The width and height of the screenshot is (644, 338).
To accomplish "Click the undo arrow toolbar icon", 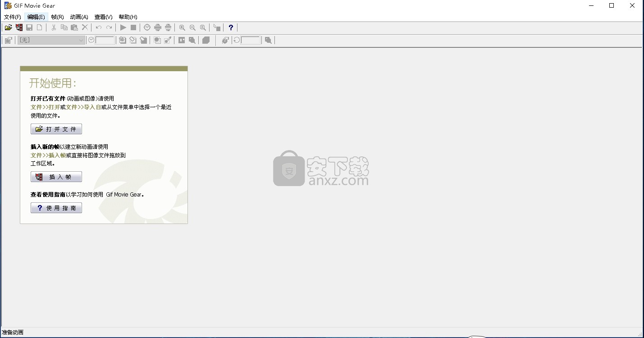I will (99, 27).
